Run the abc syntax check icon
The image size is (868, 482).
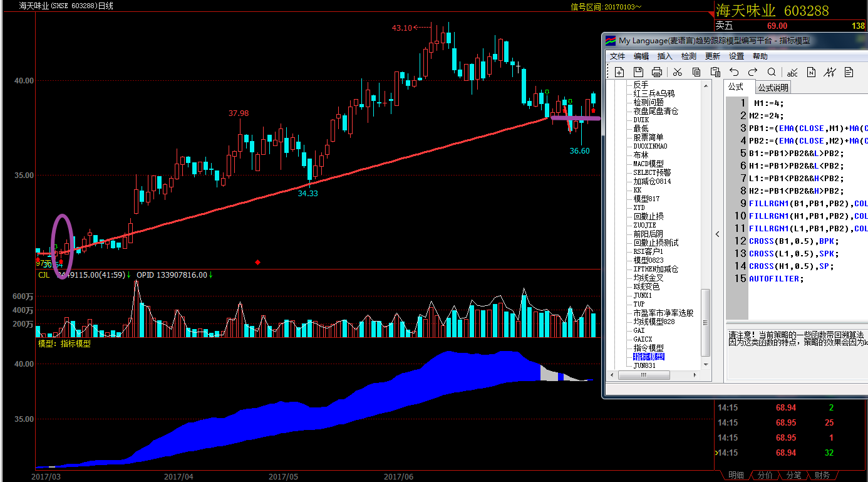pos(792,72)
